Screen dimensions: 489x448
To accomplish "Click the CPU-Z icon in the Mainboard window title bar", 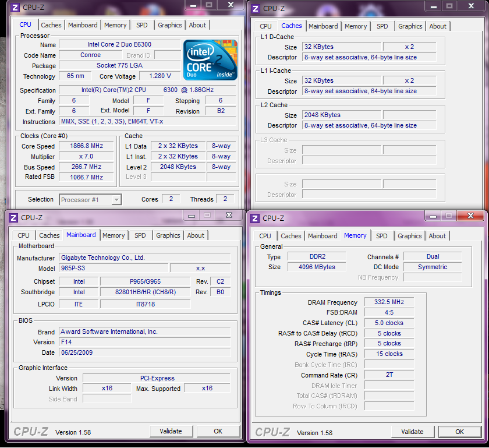I will coord(13,217).
